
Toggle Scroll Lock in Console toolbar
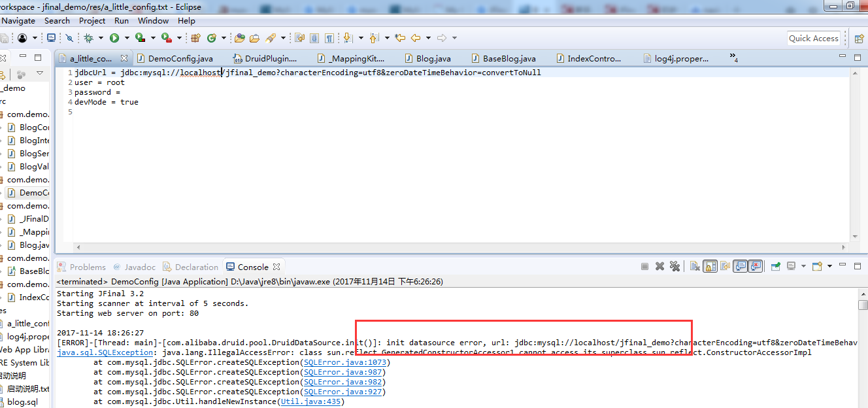tap(710, 266)
